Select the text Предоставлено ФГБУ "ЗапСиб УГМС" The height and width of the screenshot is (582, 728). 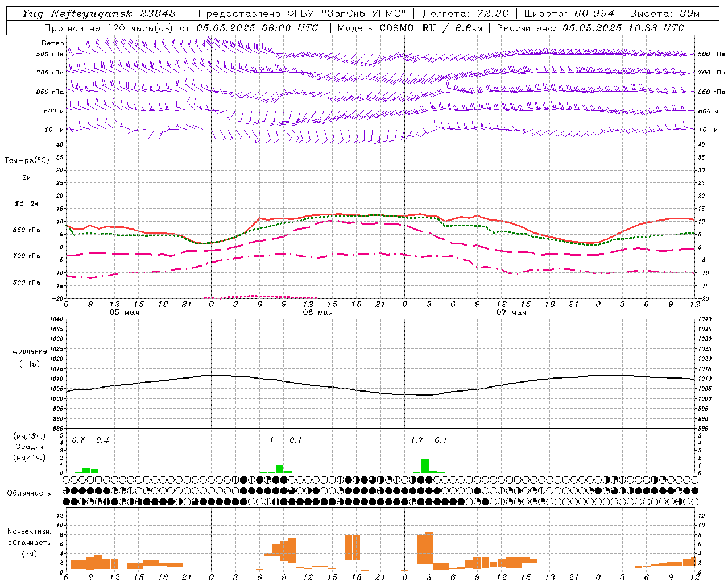302,14
